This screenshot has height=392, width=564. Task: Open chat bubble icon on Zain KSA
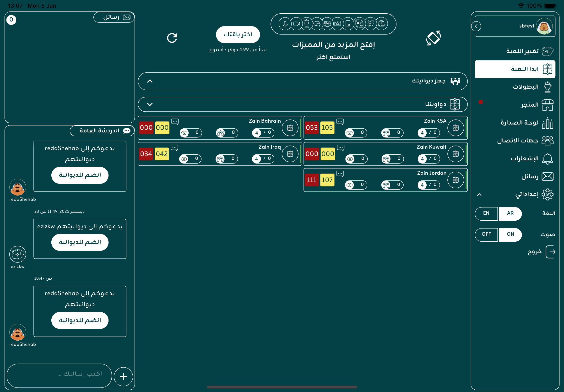tap(340, 121)
